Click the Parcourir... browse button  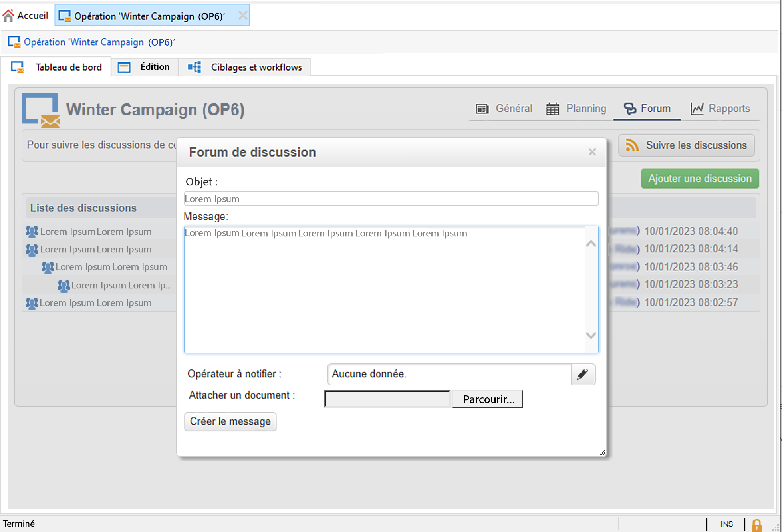point(488,399)
